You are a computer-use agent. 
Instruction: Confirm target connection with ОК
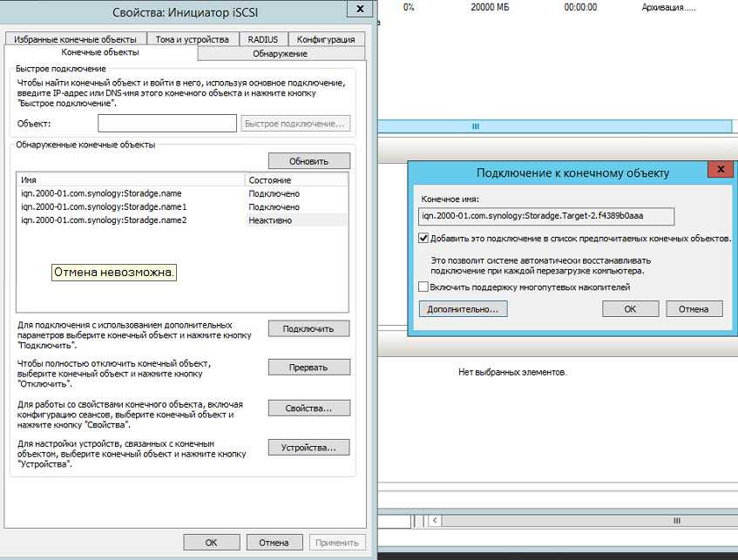pyautogui.click(x=630, y=308)
